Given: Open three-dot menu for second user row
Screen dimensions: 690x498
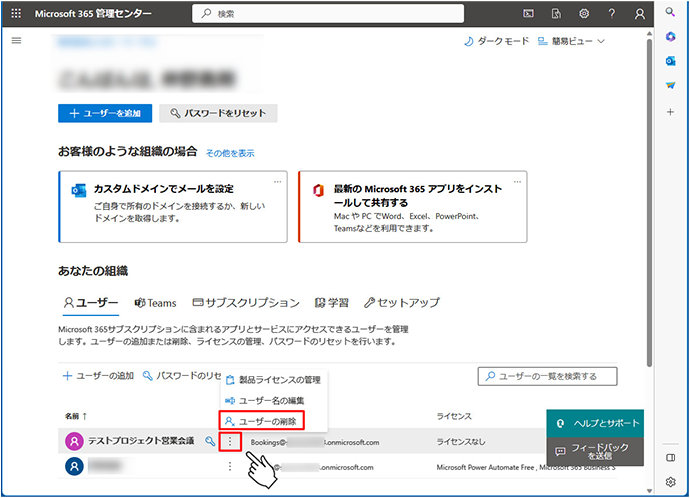Looking at the screenshot, I should pos(230,466).
